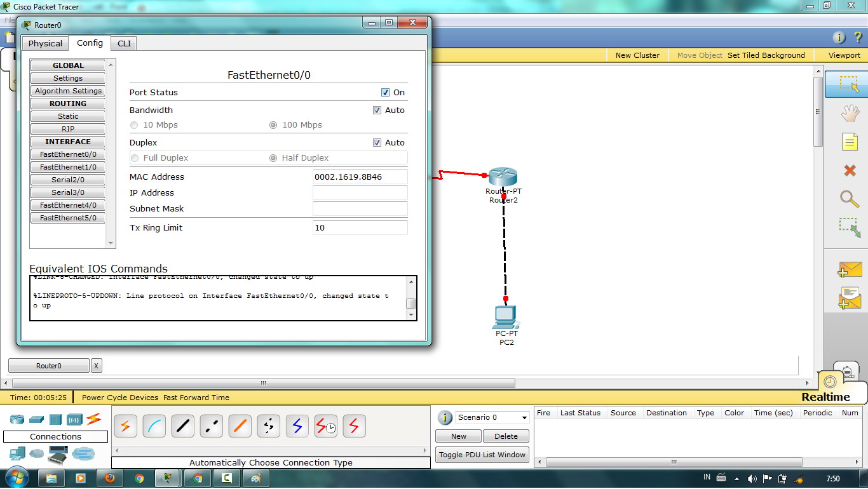868x489 pixels.
Task: Choose the red Serial DTE cable
Action: (x=354, y=426)
